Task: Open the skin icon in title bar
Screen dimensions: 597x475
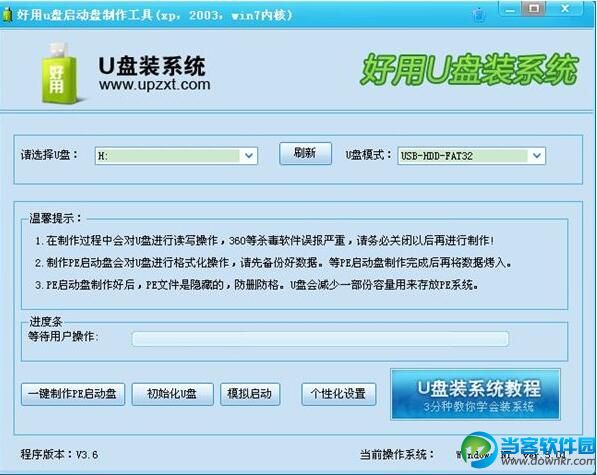Action: (x=479, y=15)
